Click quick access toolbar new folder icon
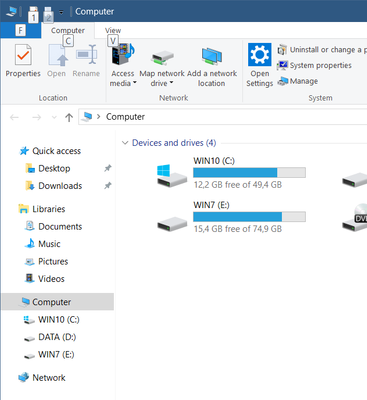Screen dimensions: 367x400 click(x=48, y=14)
